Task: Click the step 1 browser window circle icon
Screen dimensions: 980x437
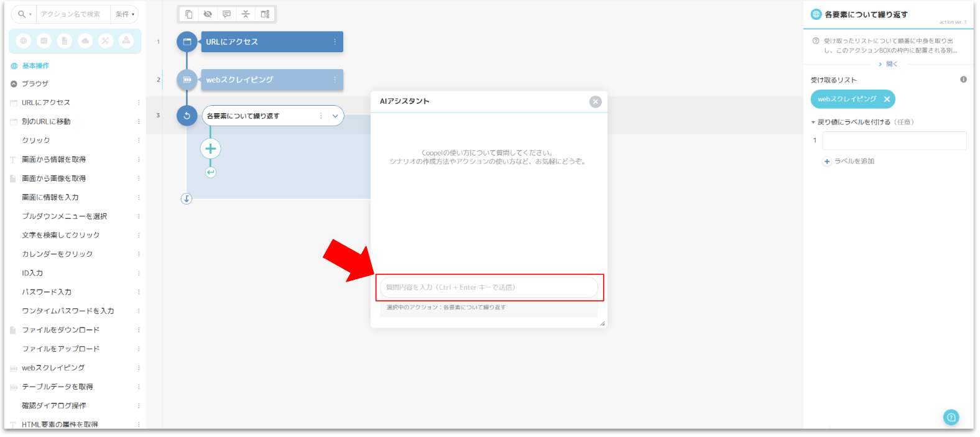Action: [x=187, y=42]
